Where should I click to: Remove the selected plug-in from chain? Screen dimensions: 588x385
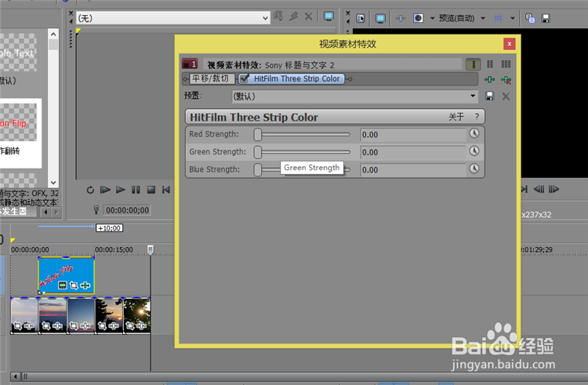coord(506,79)
